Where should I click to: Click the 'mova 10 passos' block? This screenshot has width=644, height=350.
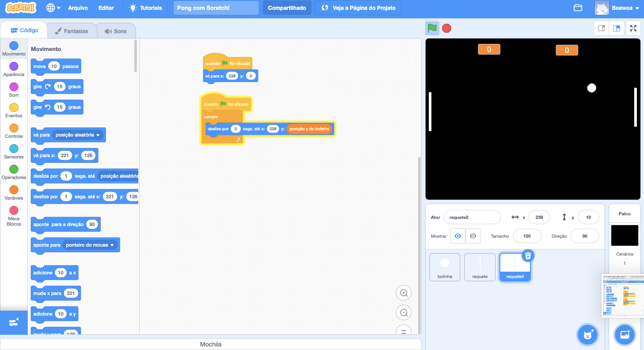[56, 66]
